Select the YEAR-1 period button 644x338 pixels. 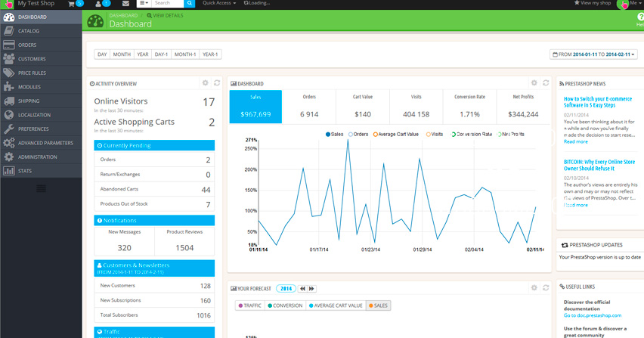point(210,54)
